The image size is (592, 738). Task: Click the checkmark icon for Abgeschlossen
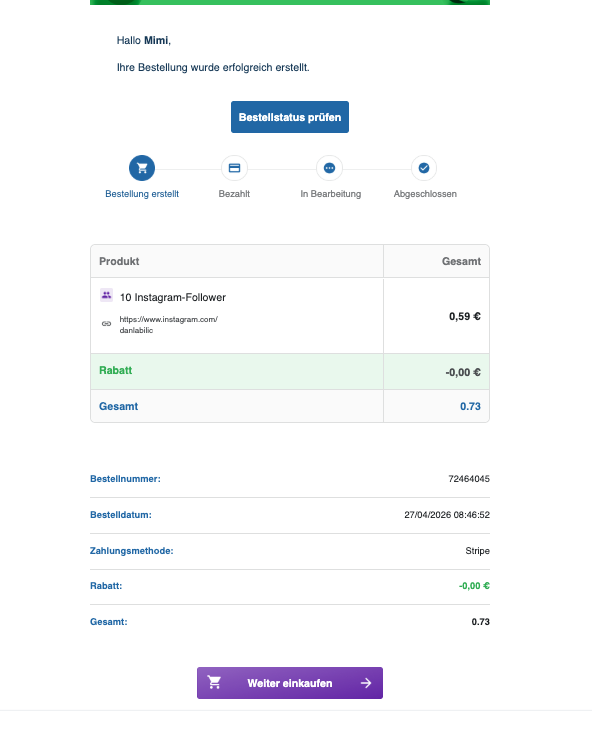424,168
